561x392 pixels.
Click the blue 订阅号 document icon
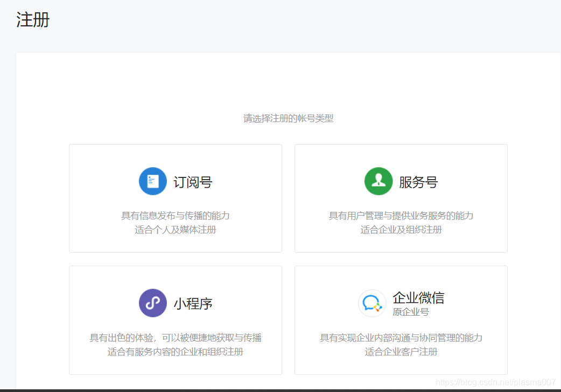pos(152,181)
